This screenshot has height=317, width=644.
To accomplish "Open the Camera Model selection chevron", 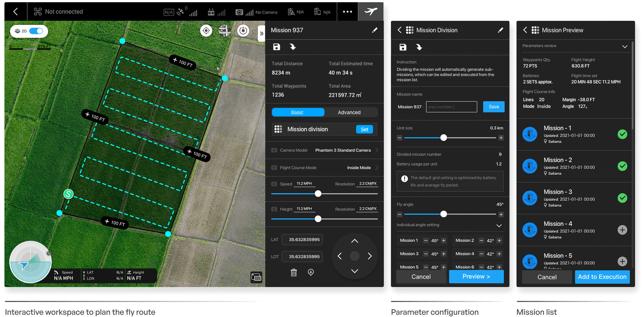I will (x=377, y=150).
